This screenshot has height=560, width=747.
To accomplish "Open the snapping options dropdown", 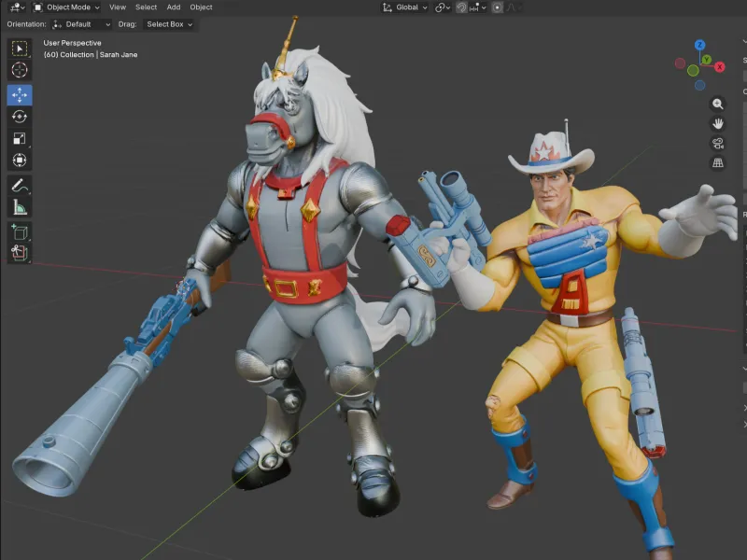I will tap(478, 7).
